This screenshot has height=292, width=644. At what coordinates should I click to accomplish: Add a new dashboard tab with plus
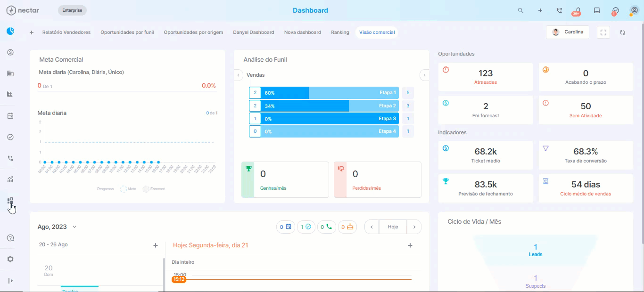point(32,32)
